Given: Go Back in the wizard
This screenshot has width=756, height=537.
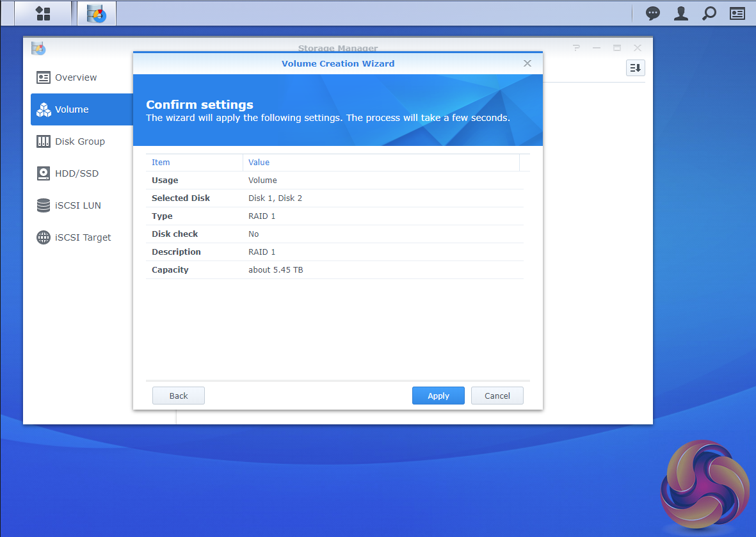Looking at the screenshot, I should pyautogui.click(x=179, y=396).
